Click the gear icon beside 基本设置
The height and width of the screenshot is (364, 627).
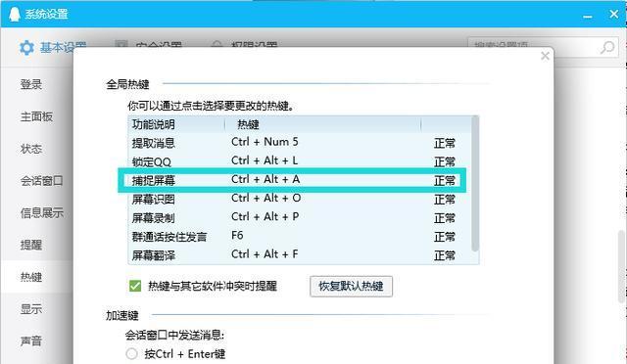click(x=26, y=48)
